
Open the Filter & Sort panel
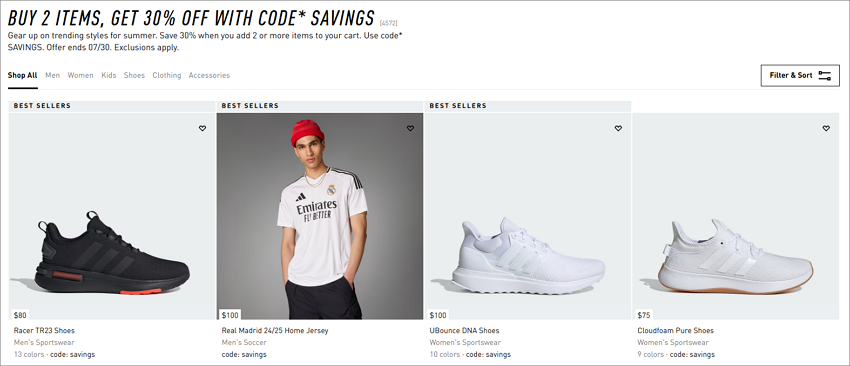800,75
